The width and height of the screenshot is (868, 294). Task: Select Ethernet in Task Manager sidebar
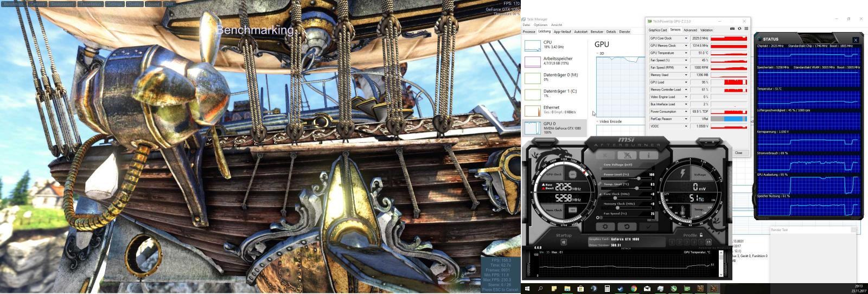tap(554, 110)
